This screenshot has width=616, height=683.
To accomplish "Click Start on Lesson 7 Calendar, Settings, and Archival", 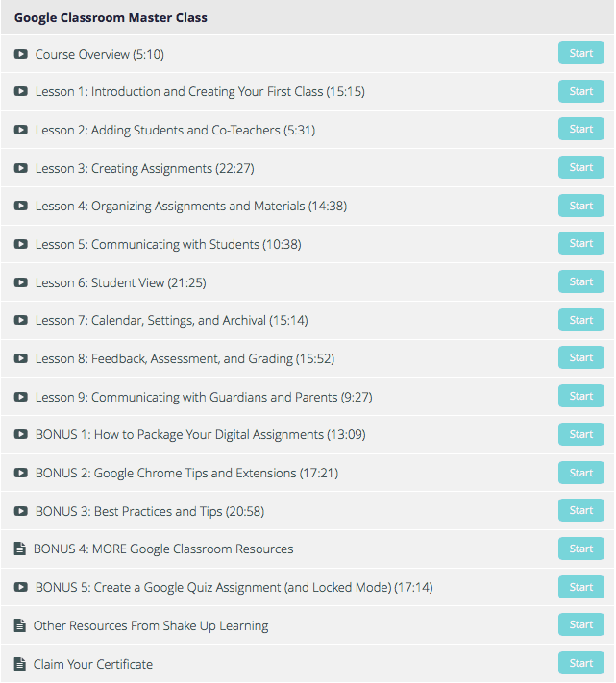I will [581, 320].
